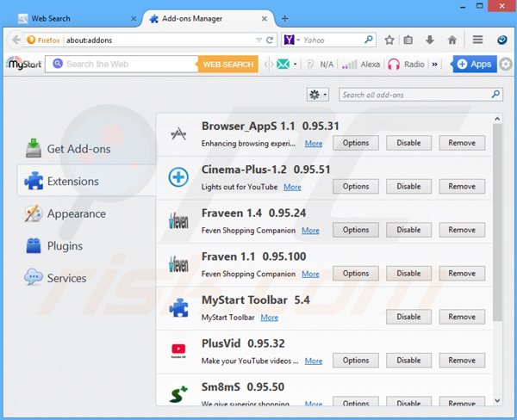Screen dimensions: 517x420
Task: Disable the MyStart Toolbar extension
Action: [x=408, y=317]
